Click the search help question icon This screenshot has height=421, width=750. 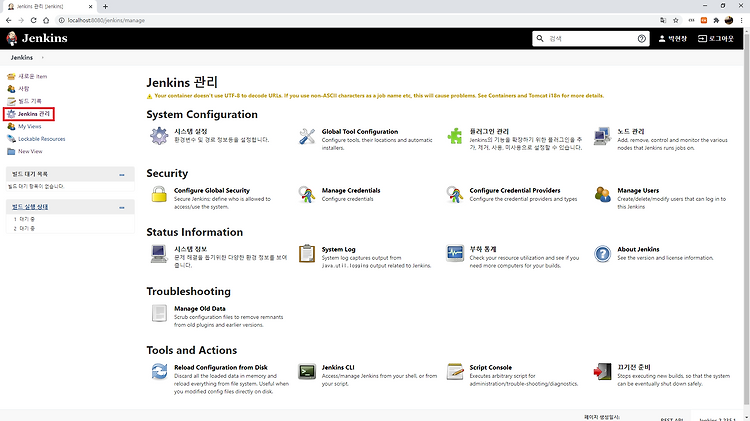point(641,39)
